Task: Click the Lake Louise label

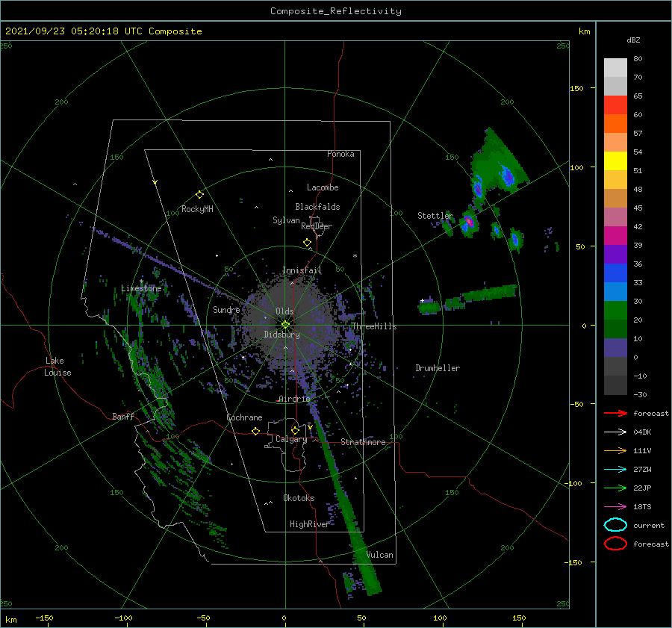Action: pos(57,367)
